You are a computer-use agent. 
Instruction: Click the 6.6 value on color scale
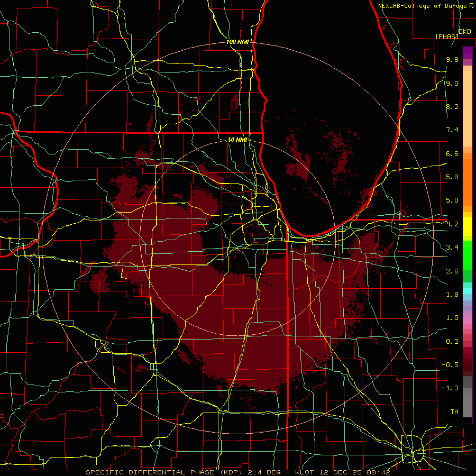(x=452, y=153)
